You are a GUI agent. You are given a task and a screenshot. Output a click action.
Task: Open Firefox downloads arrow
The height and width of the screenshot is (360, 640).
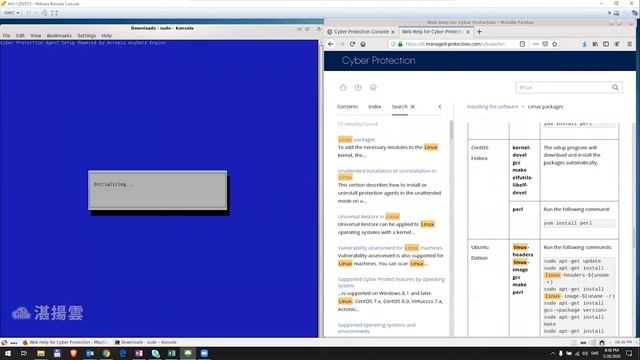click(584, 44)
